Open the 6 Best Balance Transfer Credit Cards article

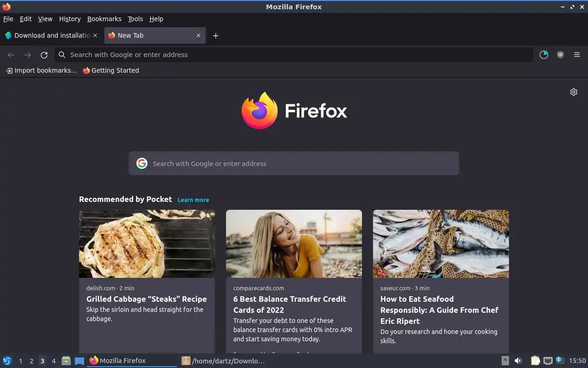click(290, 305)
